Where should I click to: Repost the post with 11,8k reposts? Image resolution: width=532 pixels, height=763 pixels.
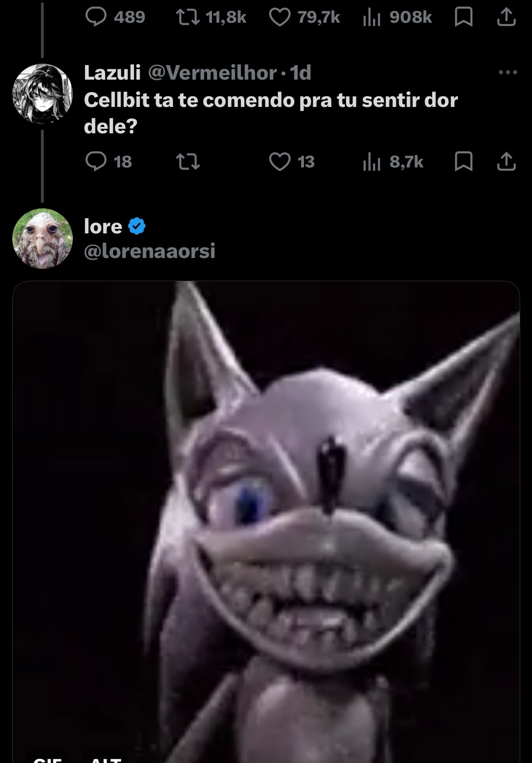pos(188,17)
